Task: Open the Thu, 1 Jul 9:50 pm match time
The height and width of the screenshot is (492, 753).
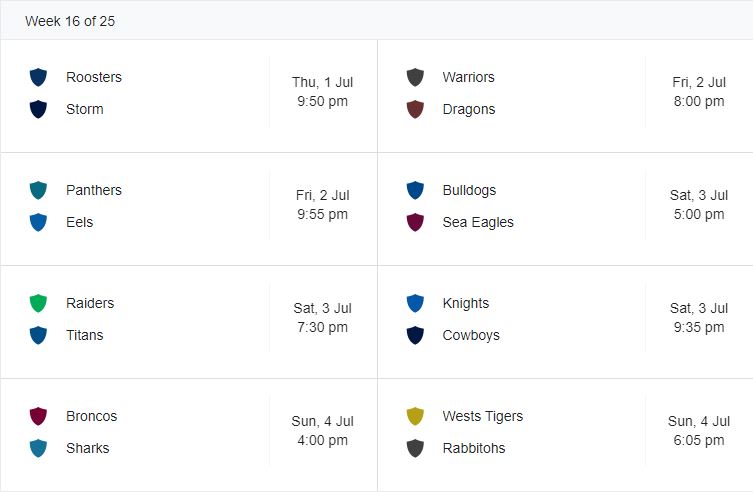Action: tap(322, 92)
